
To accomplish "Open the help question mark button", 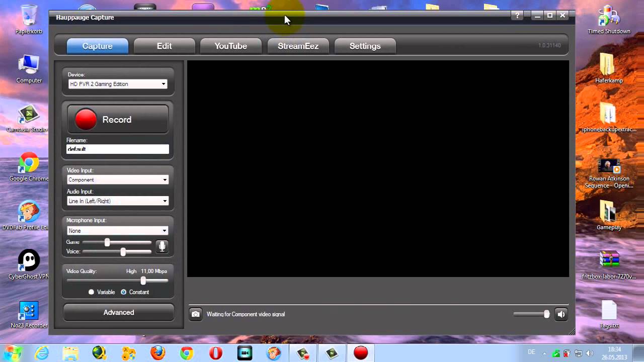I will (517, 16).
